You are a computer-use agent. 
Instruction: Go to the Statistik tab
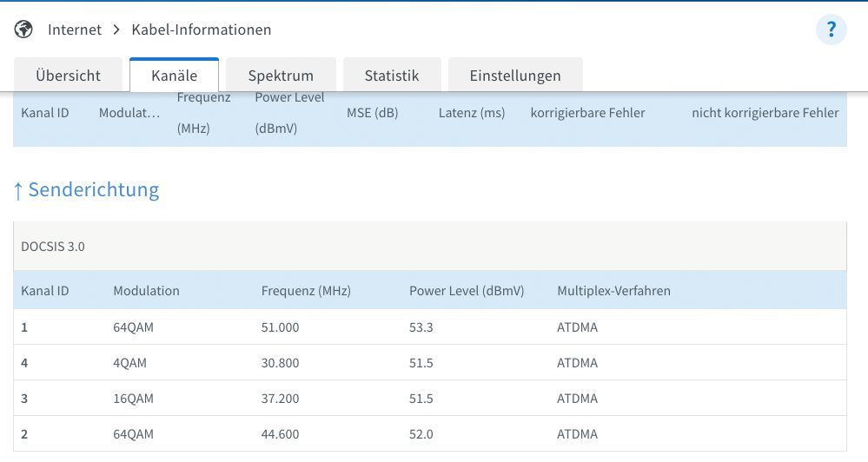click(x=392, y=76)
